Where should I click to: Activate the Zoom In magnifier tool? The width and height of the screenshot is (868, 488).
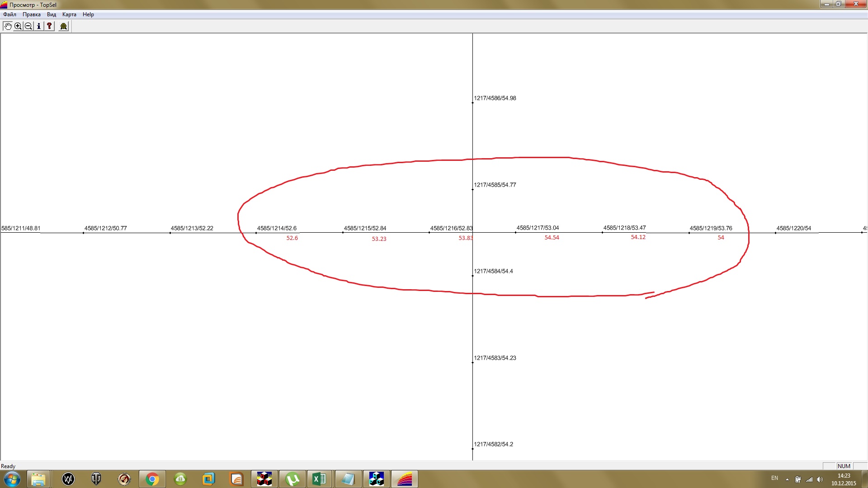[x=18, y=26]
